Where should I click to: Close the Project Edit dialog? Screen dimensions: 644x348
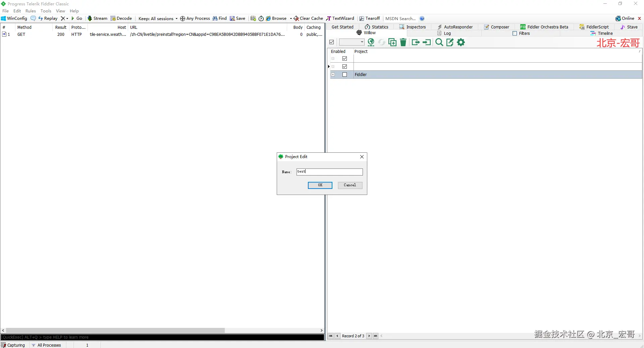(362, 157)
